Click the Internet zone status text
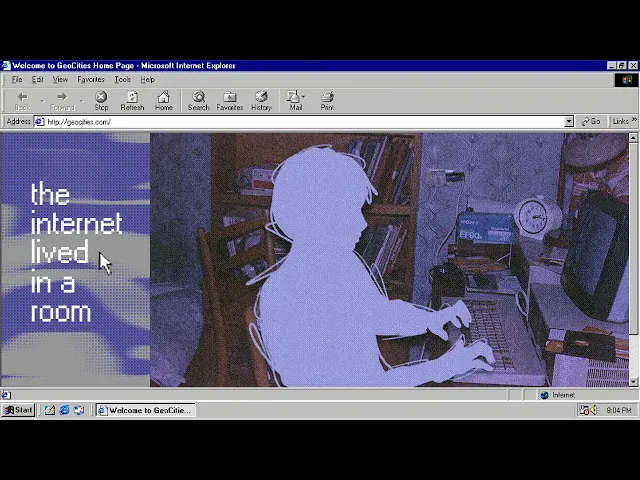Viewport: 640px width, 480px height. 563,395
